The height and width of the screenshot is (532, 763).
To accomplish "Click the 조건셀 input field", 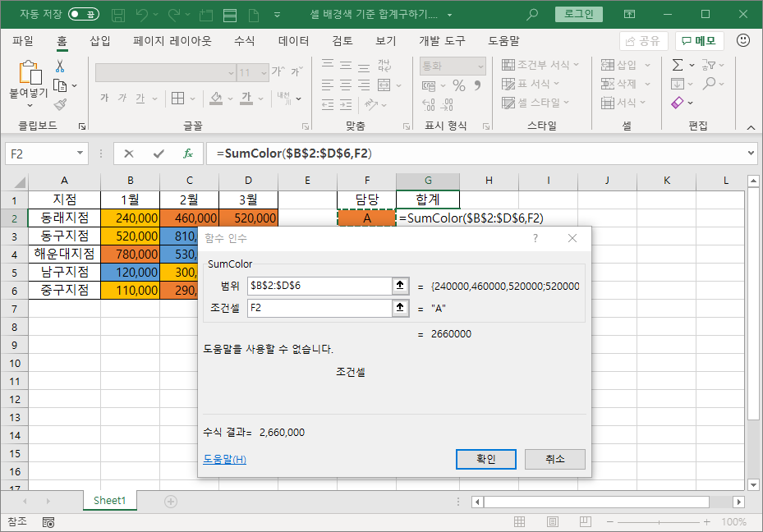I will (319, 308).
